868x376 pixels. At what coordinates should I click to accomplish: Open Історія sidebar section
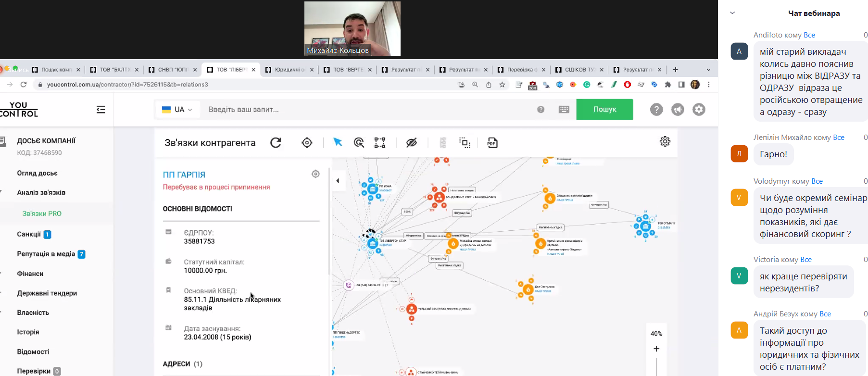coord(28,332)
